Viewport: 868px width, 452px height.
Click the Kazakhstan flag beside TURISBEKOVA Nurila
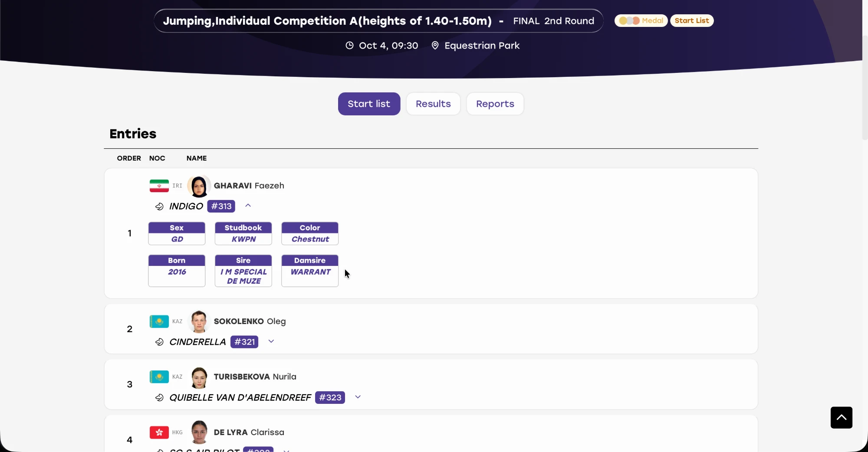[x=159, y=377]
